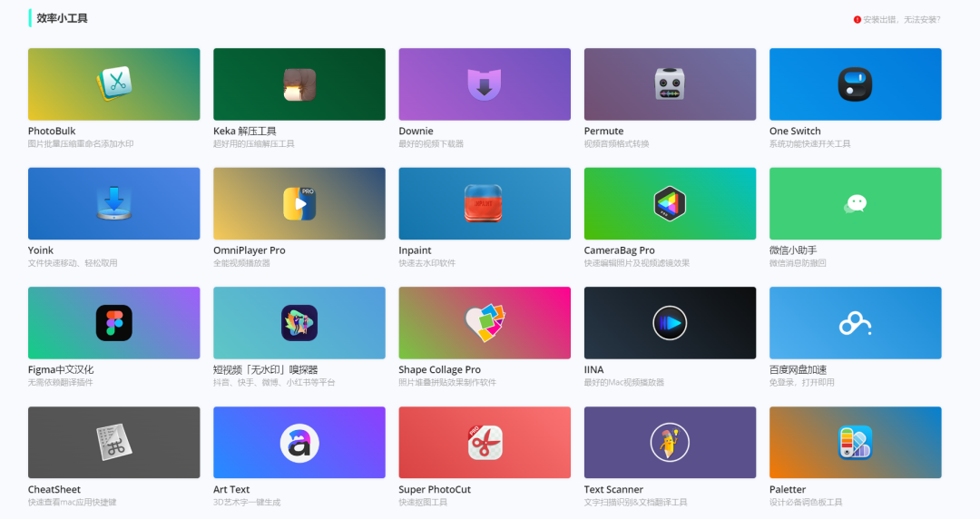This screenshot has width=980, height=519.
Task: Click the Super PhotoCut title link
Action: tap(435, 490)
